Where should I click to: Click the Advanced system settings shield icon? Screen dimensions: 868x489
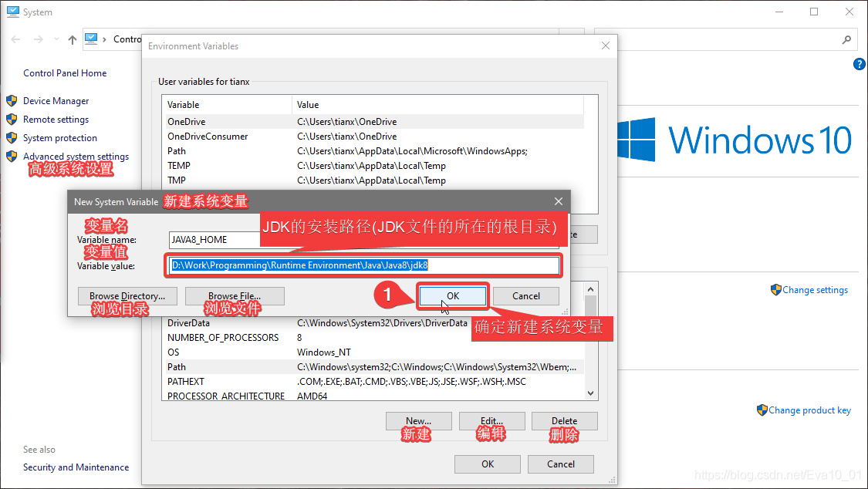click(12, 156)
